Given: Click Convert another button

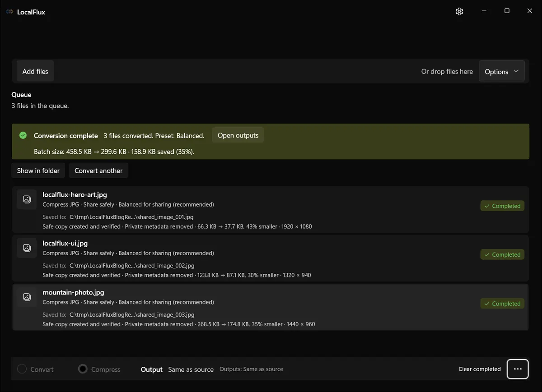Looking at the screenshot, I should 98,171.
